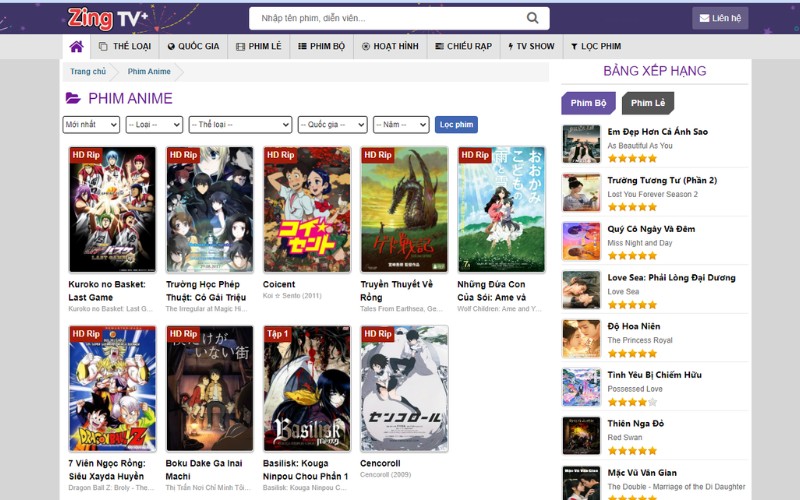Click rating stars under Possessed Love

tap(632, 402)
